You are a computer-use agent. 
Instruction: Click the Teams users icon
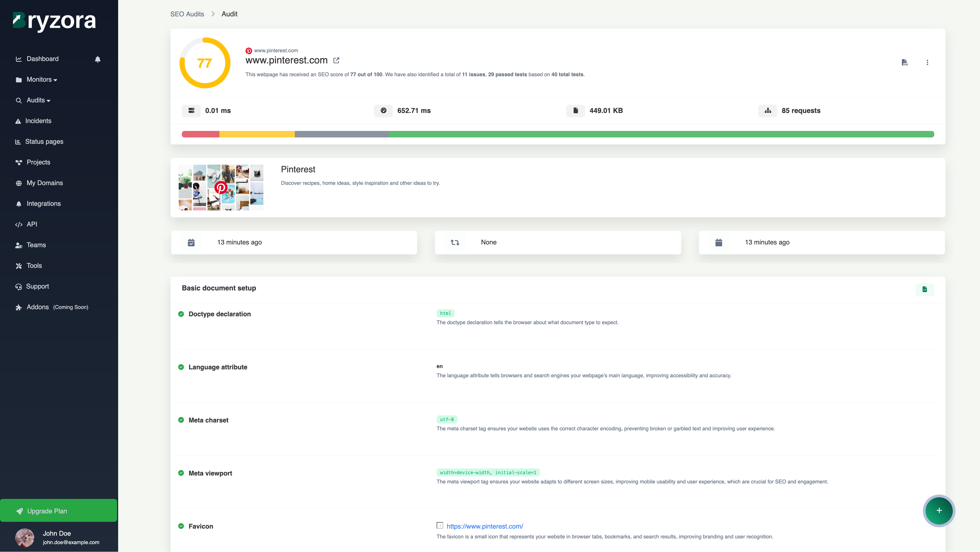[x=19, y=245]
